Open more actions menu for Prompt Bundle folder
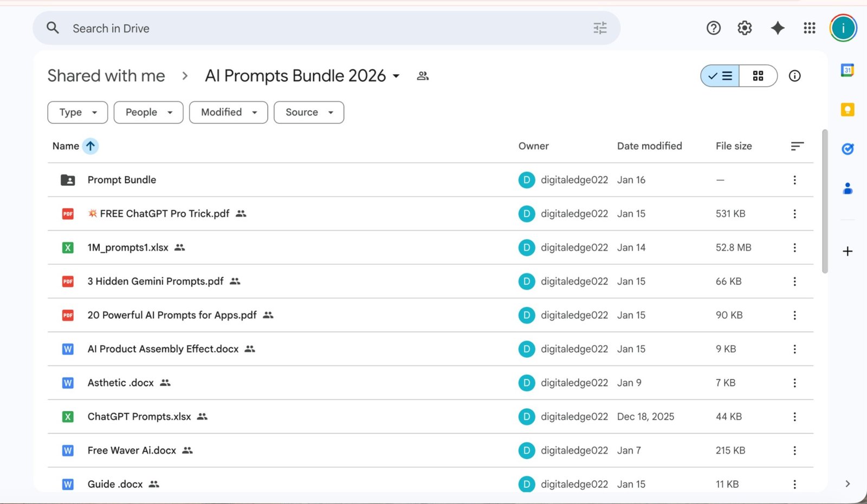This screenshot has width=867, height=504. pyautogui.click(x=794, y=180)
